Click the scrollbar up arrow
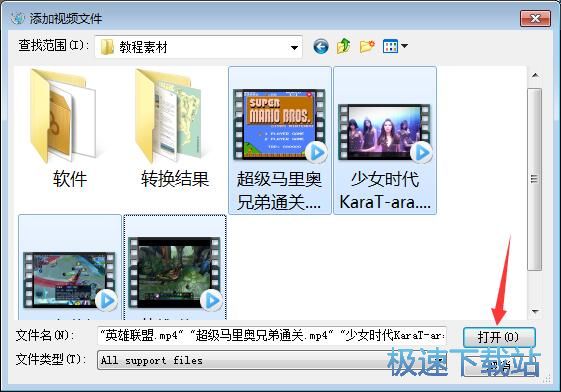Screen dimensions: 561x392 [535, 75]
